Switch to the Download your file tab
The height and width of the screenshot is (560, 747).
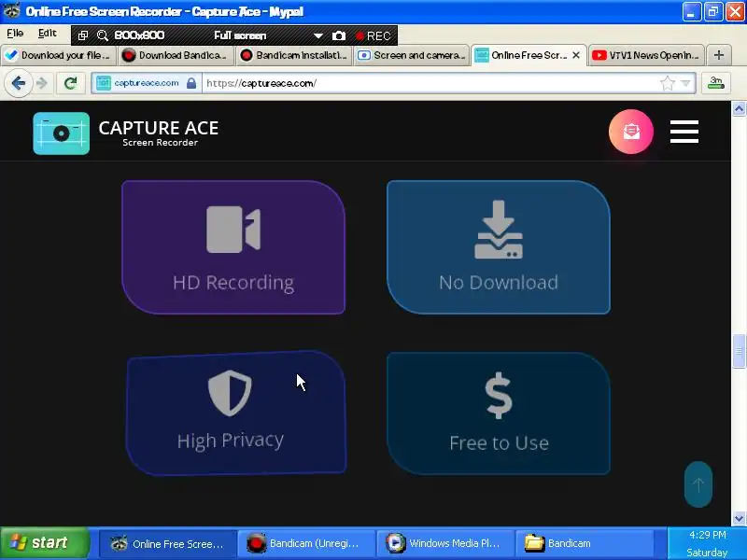click(x=59, y=55)
